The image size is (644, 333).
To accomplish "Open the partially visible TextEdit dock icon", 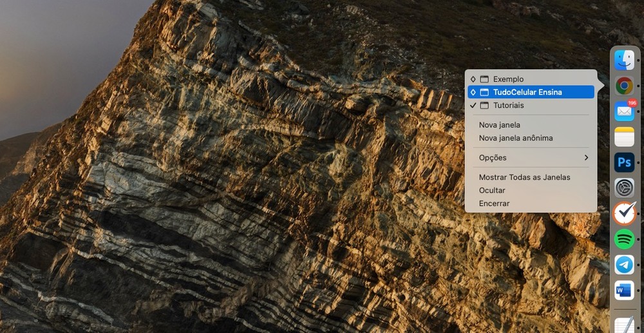I will (x=624, y=325).
